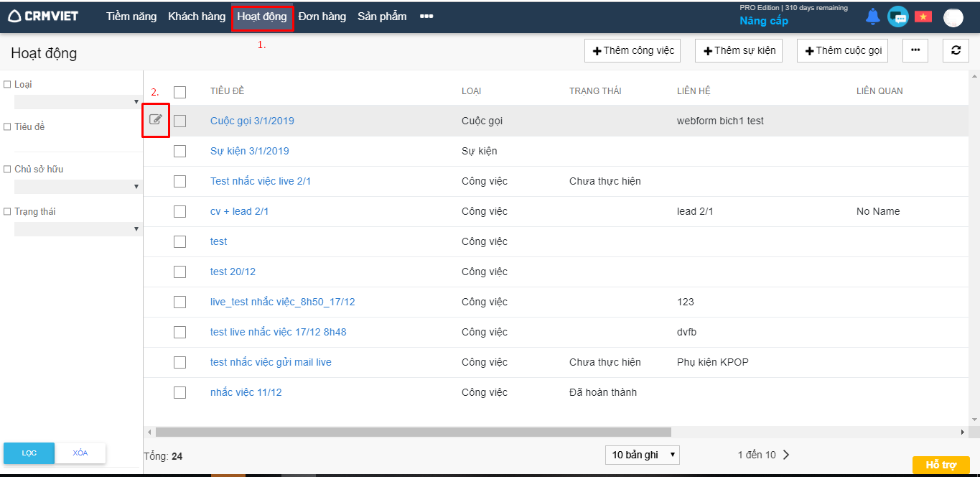Open the 10 bản ghi page size dropdown
The image size is (980, 477).
click(642, 455)
